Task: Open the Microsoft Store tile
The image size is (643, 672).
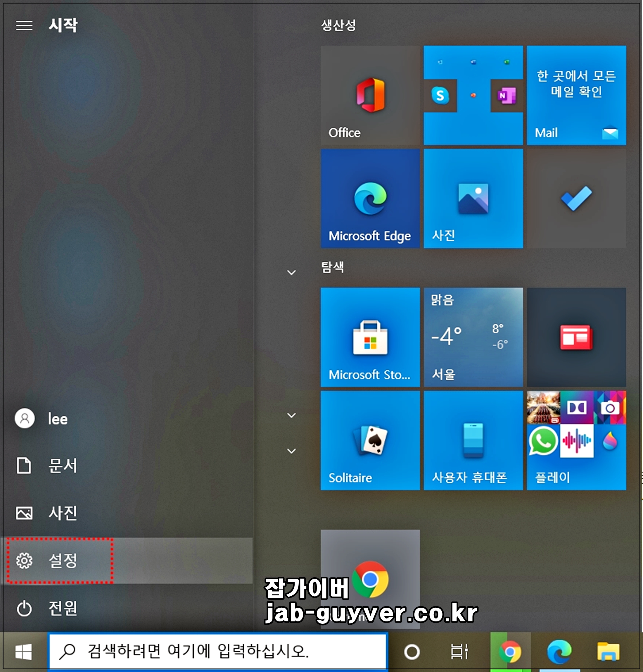Action: tap(370, 338)
